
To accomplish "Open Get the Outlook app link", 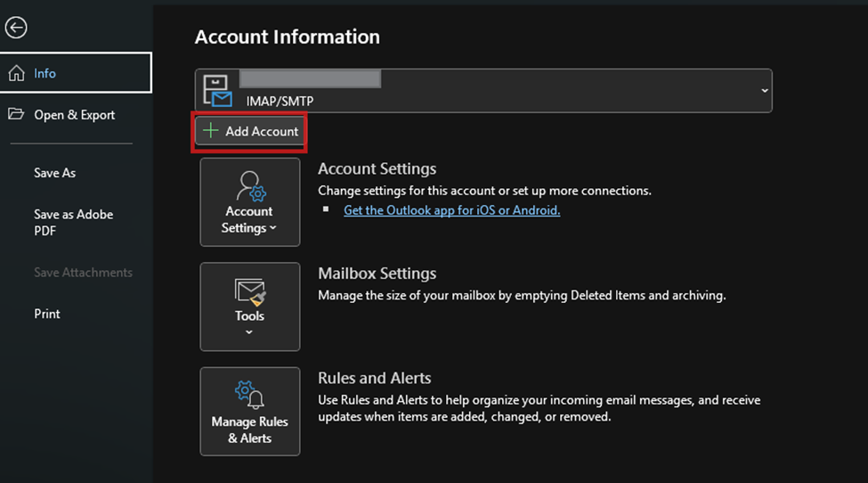I will [x=451, y=210].
